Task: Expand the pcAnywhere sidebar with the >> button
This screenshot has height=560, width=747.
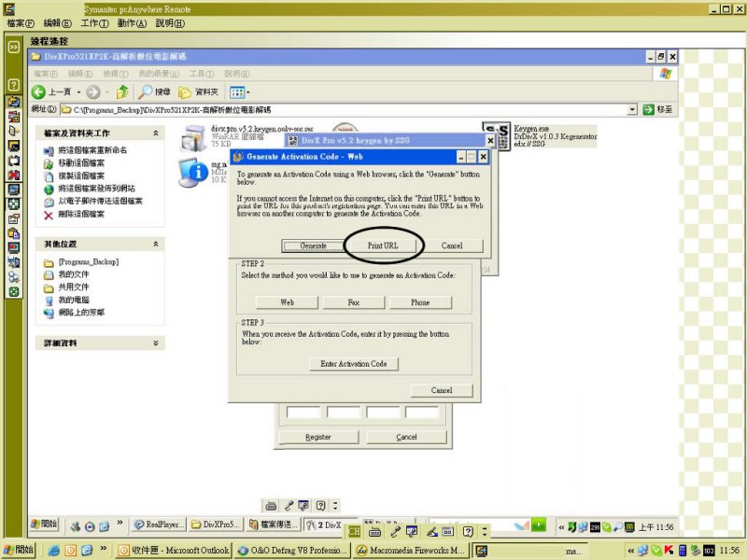Action: click(13, 47)
